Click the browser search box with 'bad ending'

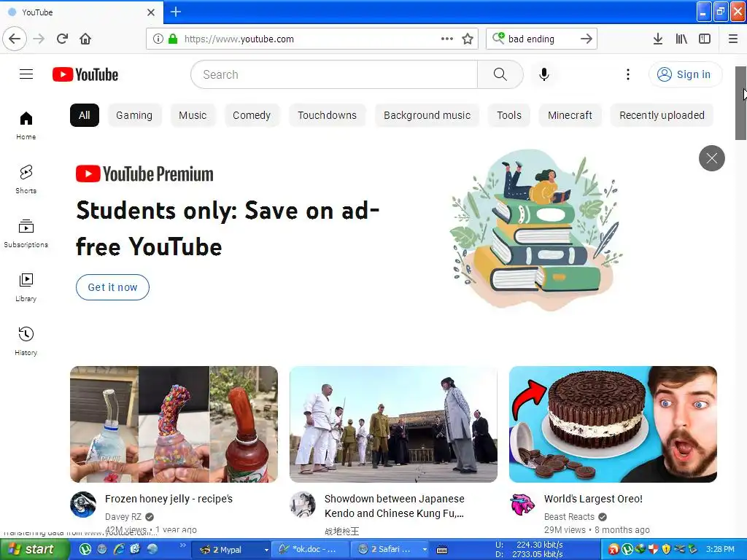(x=541, y=39)
